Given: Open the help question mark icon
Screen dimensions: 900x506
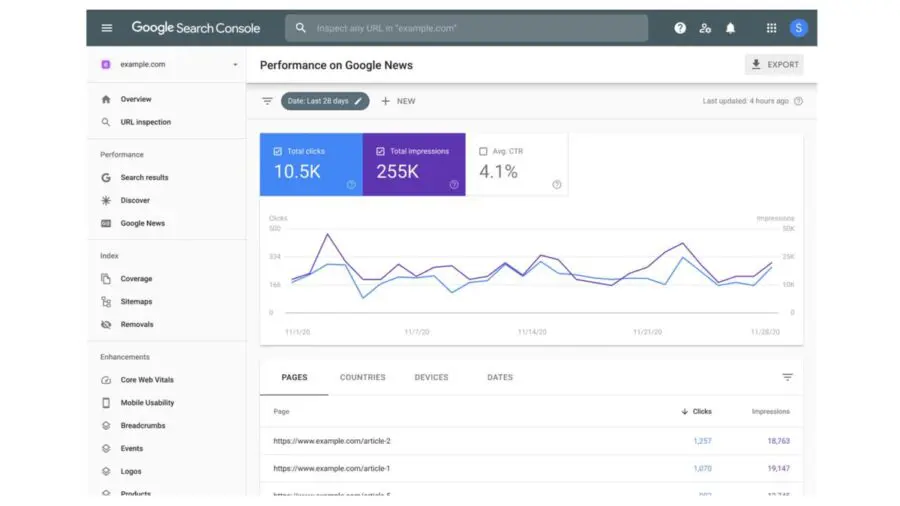Looking at the screenshot, I should click(x=680, y=28).
